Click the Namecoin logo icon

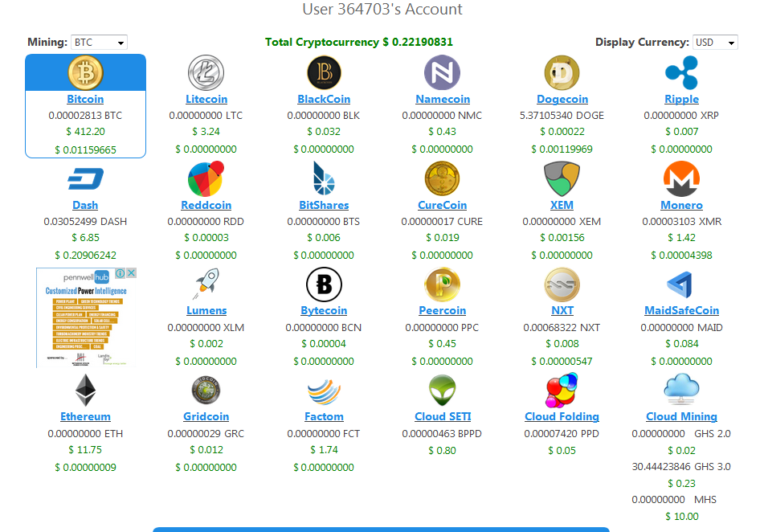tap(442, 73)
